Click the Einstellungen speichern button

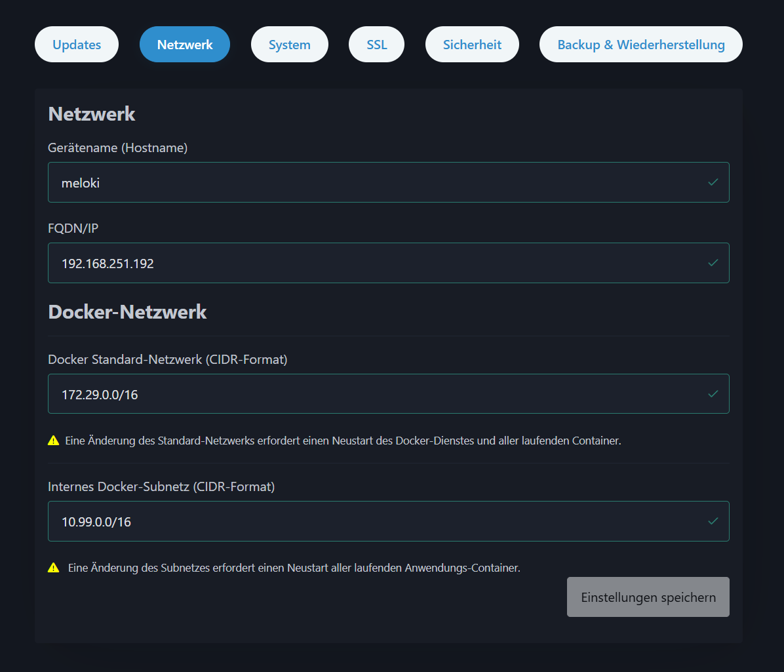[648, 597]
